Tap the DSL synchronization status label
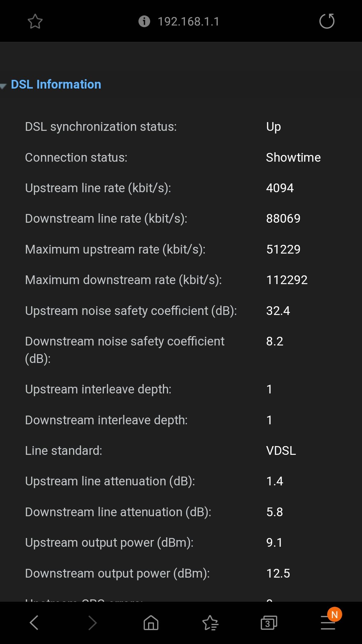The image size is (362, 644). [x=101, y=126]
